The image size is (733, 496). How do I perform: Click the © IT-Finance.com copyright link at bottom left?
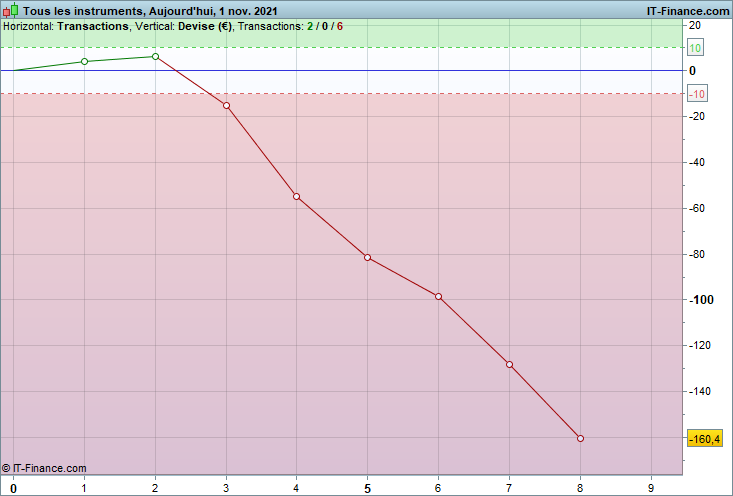coord(44,468)
